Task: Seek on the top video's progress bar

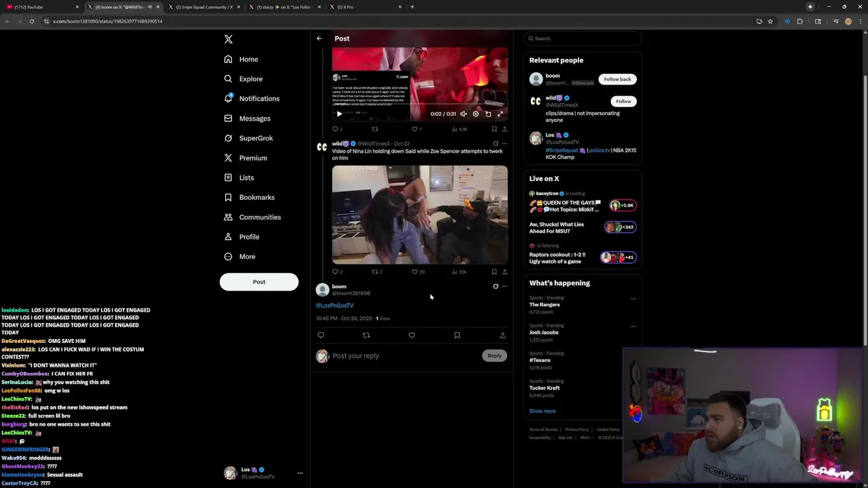Action: click(x=419, y=105)
